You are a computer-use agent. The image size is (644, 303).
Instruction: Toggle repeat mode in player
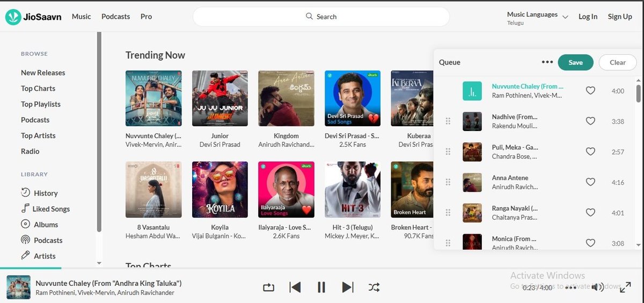[268, 287]
